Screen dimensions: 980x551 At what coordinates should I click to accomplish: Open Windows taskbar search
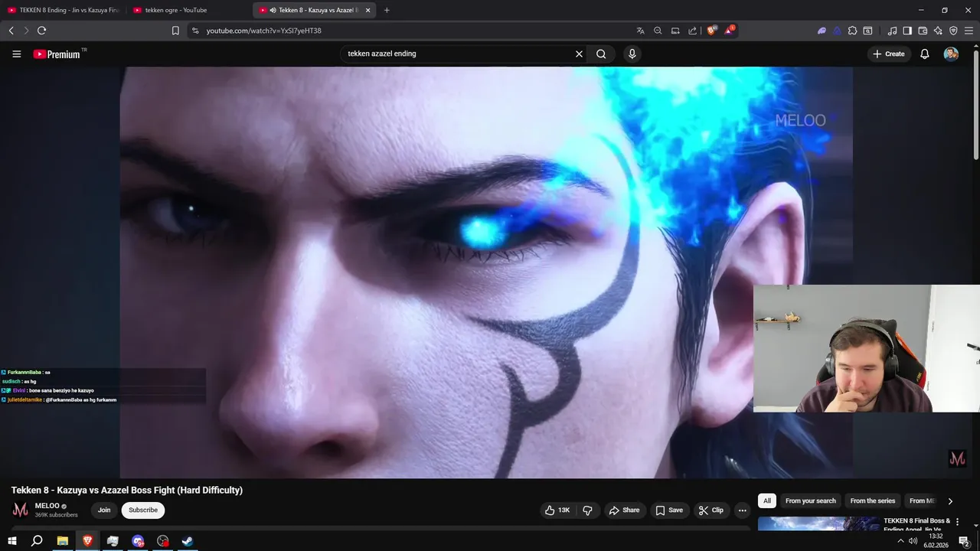(x=37, y=541)
